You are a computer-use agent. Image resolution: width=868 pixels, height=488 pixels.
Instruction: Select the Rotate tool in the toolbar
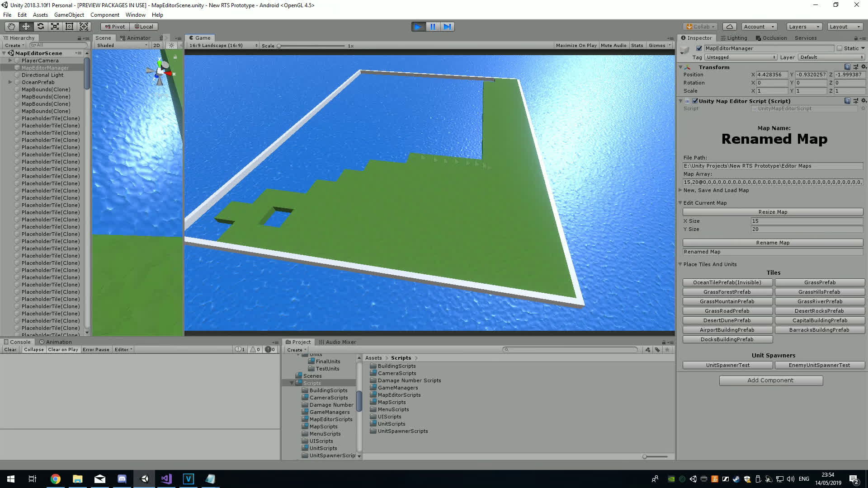coord(40,27)
